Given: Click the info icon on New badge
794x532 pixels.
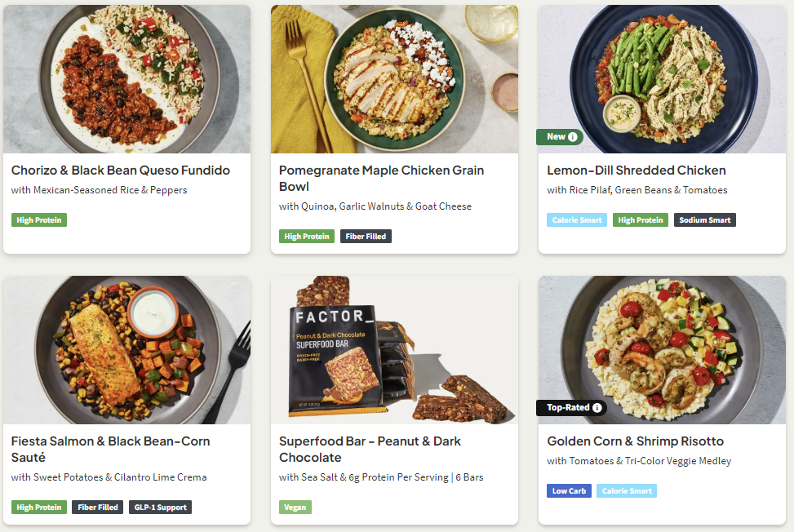Looking at the screenshot, I should (x=573, y=137).
